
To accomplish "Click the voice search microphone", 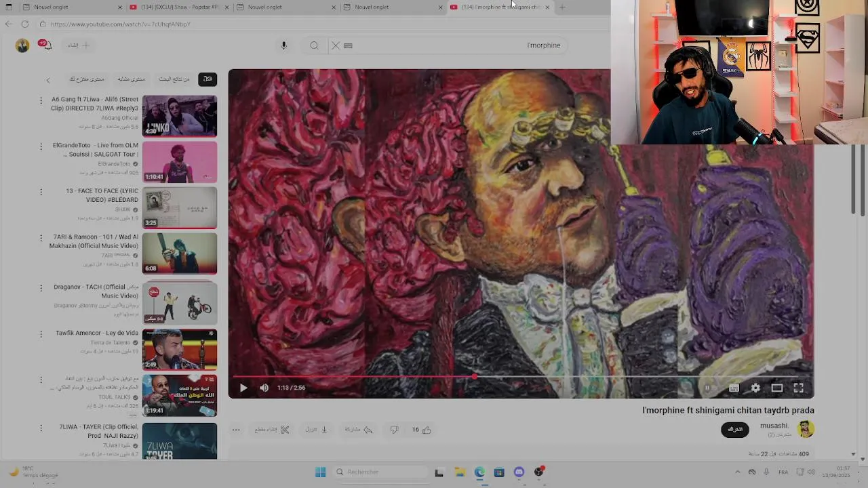I will click(x=284, y=45).
